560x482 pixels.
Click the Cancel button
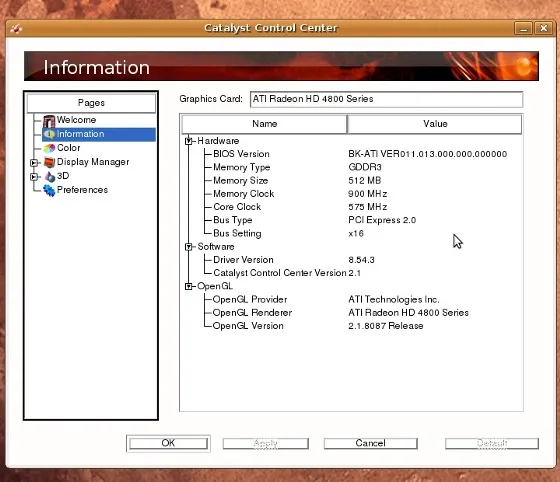point(370,443)
